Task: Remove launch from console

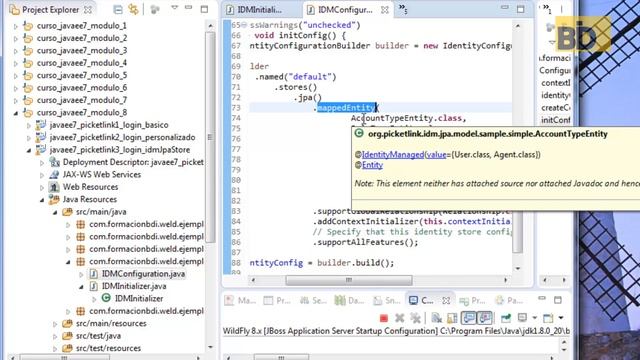Action: [x=400, y=318]
